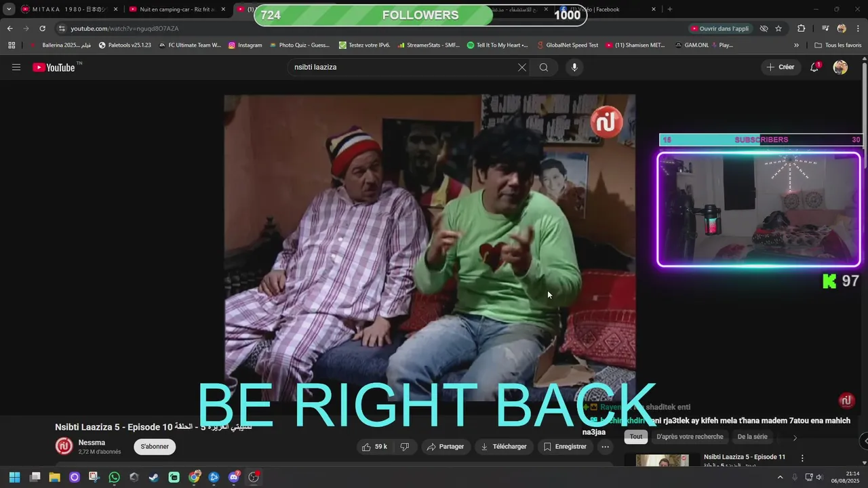Switch to the MITAKA 1980 tab
The width and height of the screenshot is (868, 488).
pyautogui.click(x=70, y=9)
